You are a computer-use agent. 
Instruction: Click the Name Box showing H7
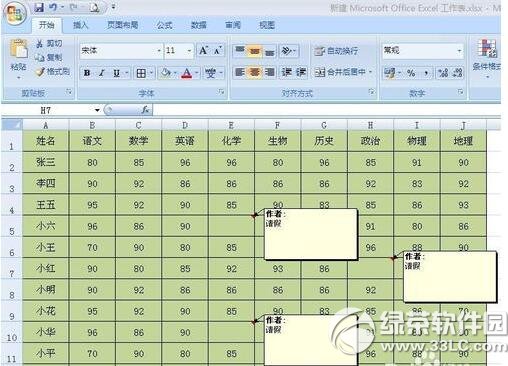click(x=46, y=110)
